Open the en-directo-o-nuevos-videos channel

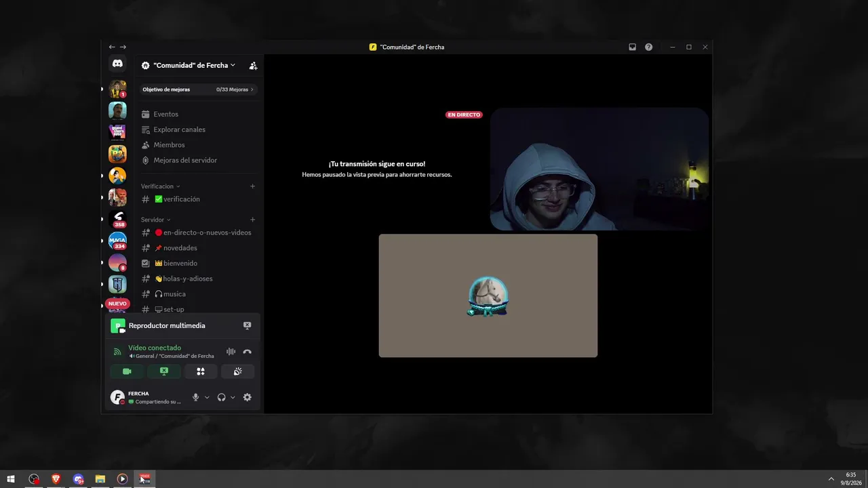[x=198, y=232]
